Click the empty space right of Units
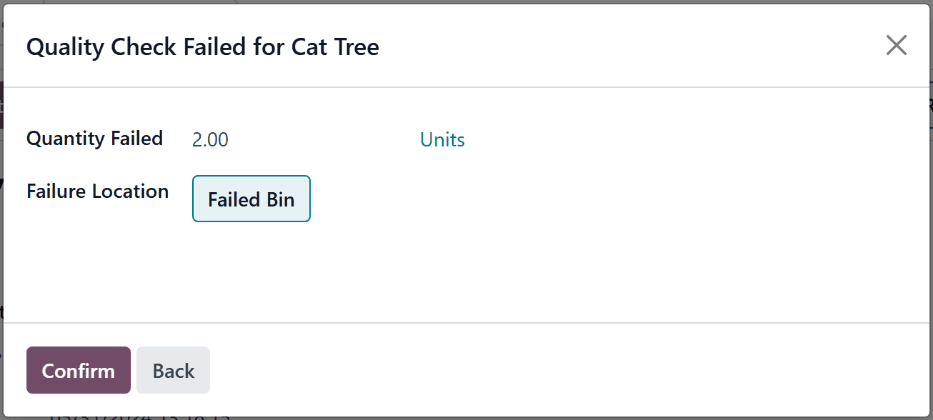The width and height of the screenshot is (933, 420). (680, 140)
